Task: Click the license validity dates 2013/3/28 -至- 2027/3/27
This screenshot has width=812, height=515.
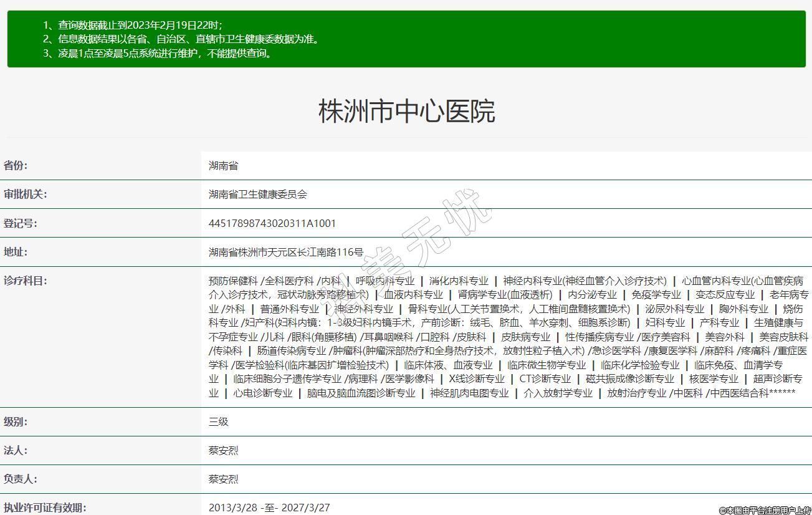Action: pos(269,508)
